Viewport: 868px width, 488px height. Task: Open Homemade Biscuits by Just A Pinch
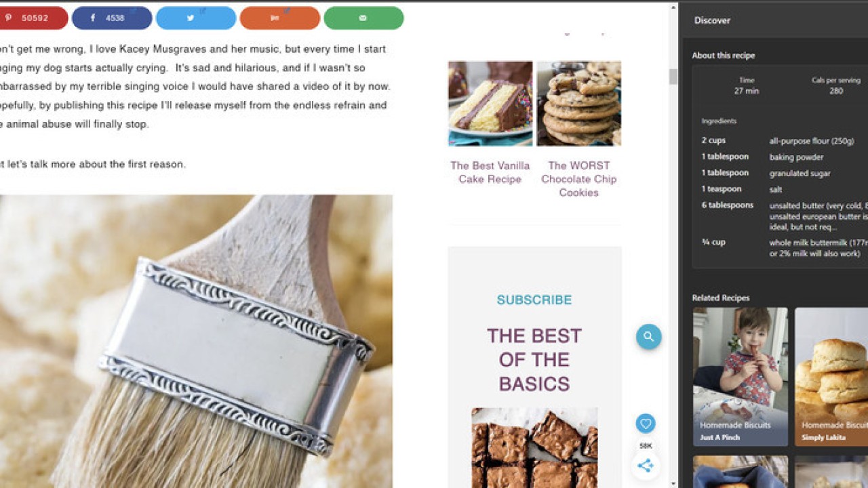[x=741, y=377]
